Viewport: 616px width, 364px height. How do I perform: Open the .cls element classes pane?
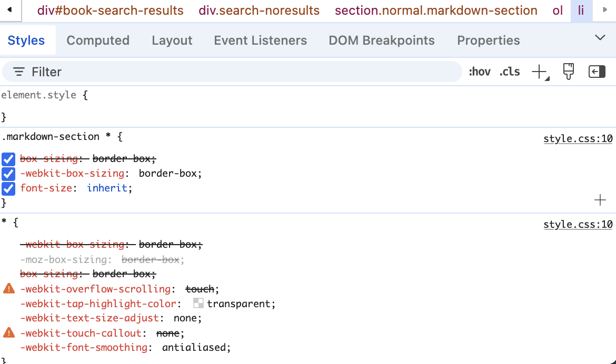pyautogui.click(x=509, y=72)
